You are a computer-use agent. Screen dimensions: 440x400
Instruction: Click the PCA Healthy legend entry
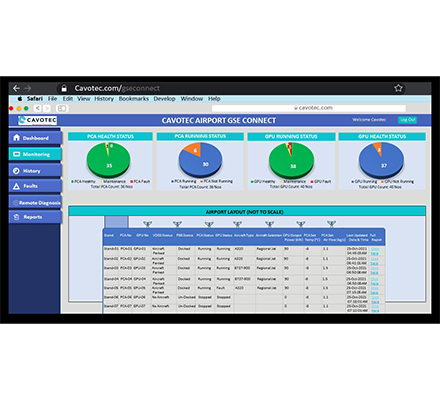(x=83, y=182)
